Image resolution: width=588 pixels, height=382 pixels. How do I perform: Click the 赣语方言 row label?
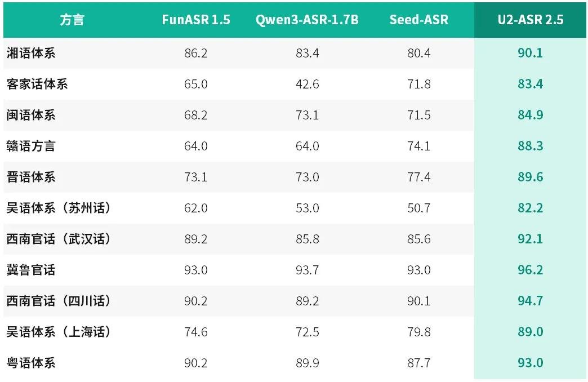31,146
